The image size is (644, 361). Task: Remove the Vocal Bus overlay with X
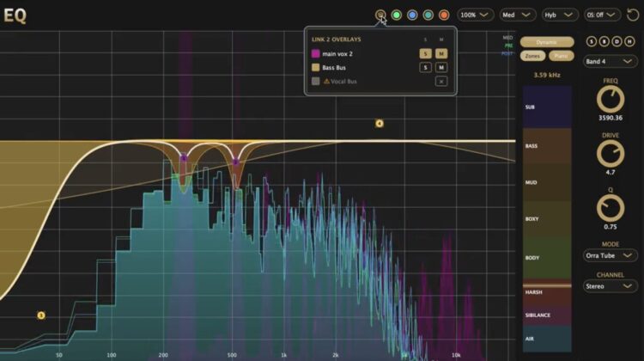(441, 82)
